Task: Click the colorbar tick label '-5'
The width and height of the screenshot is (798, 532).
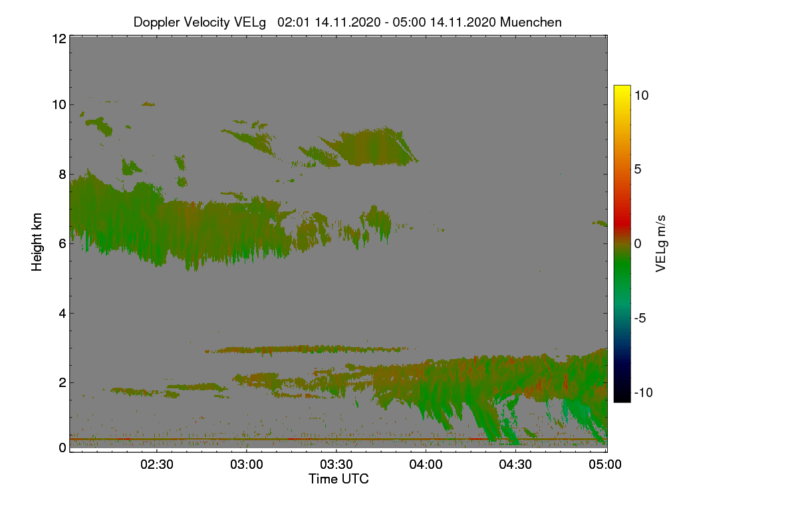Action: [640, 319]
